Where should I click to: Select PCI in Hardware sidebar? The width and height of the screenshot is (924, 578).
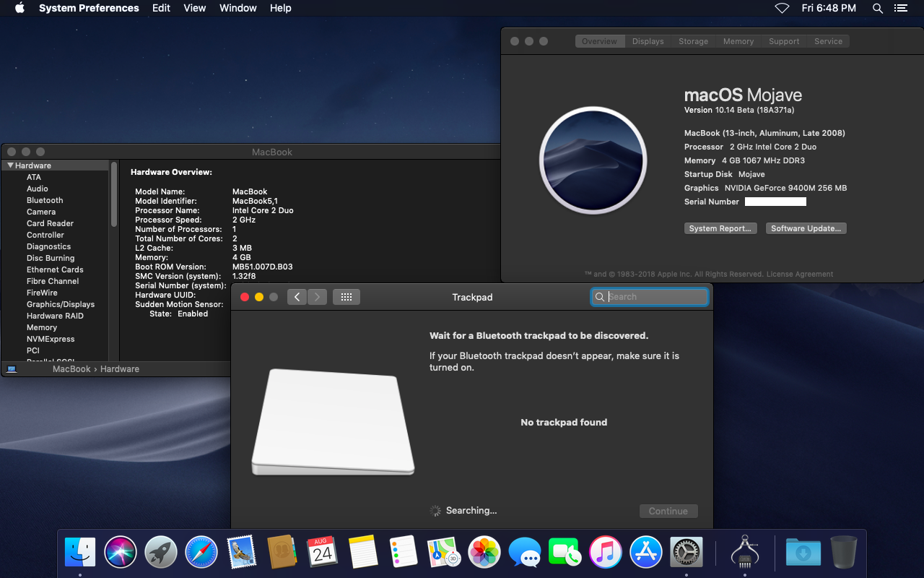(33, 350)
